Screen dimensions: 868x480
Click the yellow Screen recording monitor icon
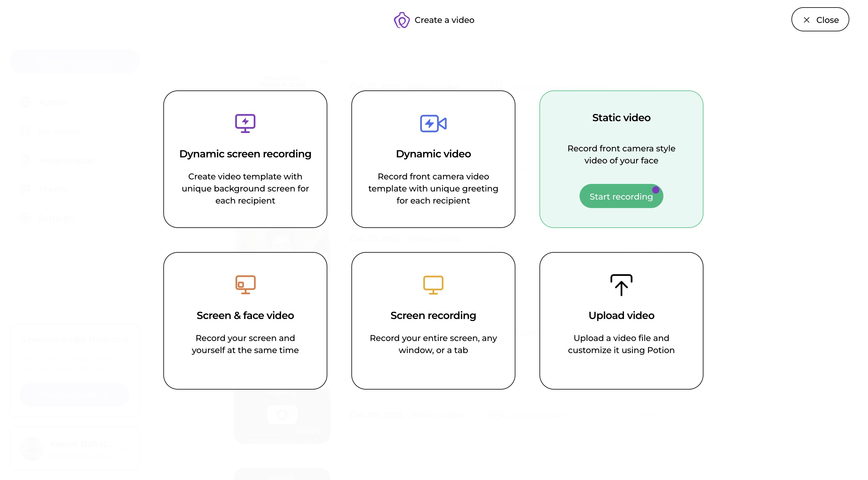[x=433, y=285]
